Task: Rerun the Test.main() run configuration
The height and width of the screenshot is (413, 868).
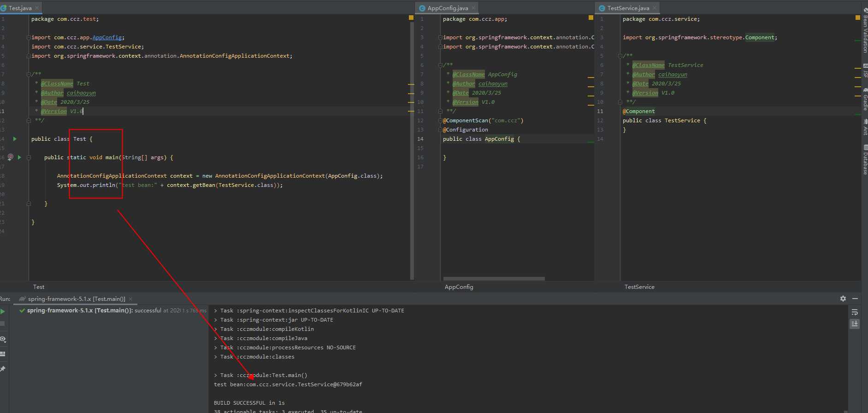Action: (x=2, y=311)
